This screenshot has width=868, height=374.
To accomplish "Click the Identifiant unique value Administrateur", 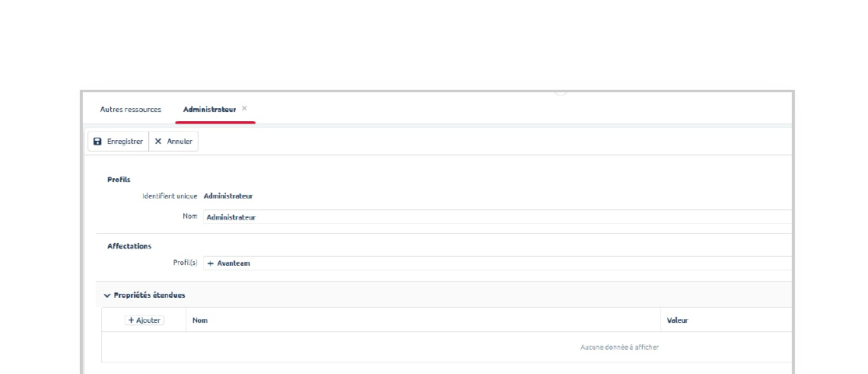I will (x=228, y=197).
